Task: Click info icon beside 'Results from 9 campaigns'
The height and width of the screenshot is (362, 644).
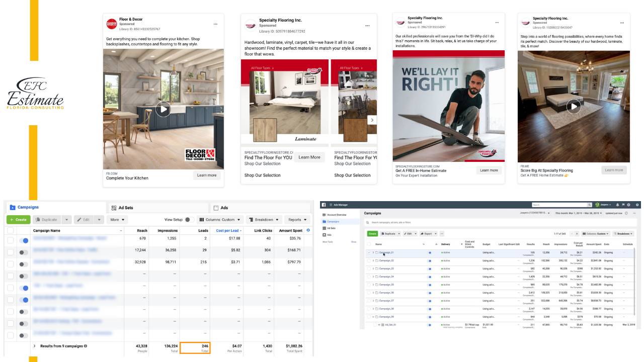Action: coord(86,346)
